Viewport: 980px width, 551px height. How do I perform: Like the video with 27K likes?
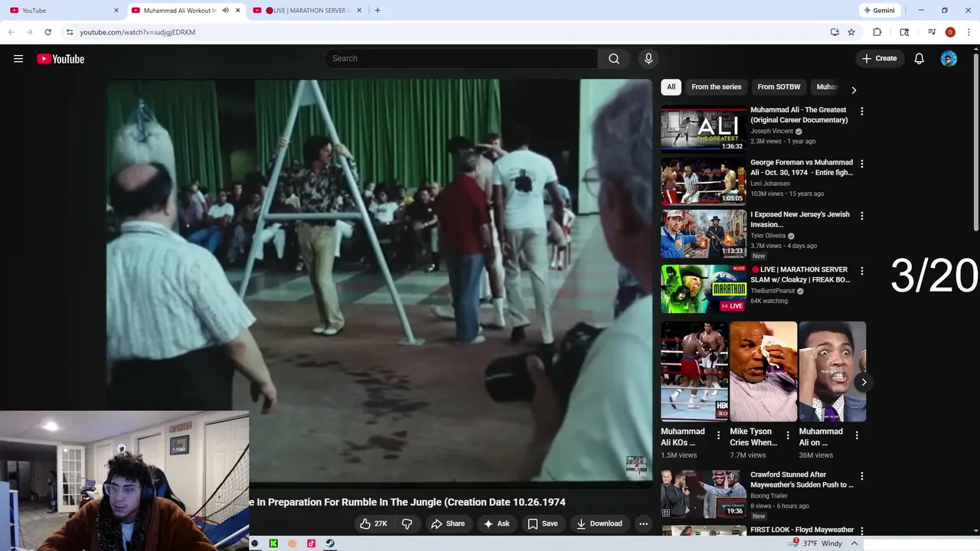point(373,523)
